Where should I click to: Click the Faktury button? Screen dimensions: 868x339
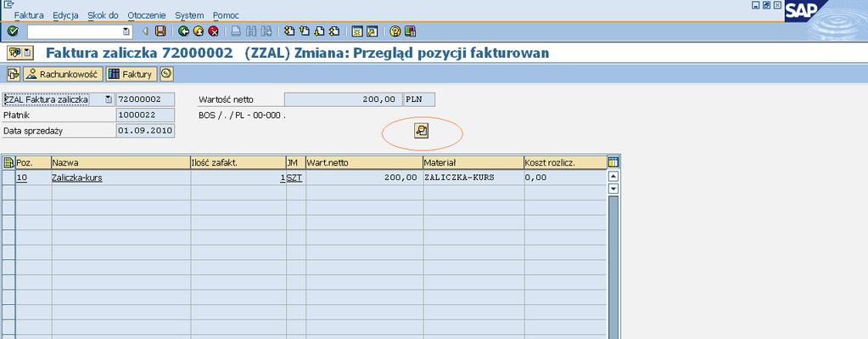pos(132,74)
